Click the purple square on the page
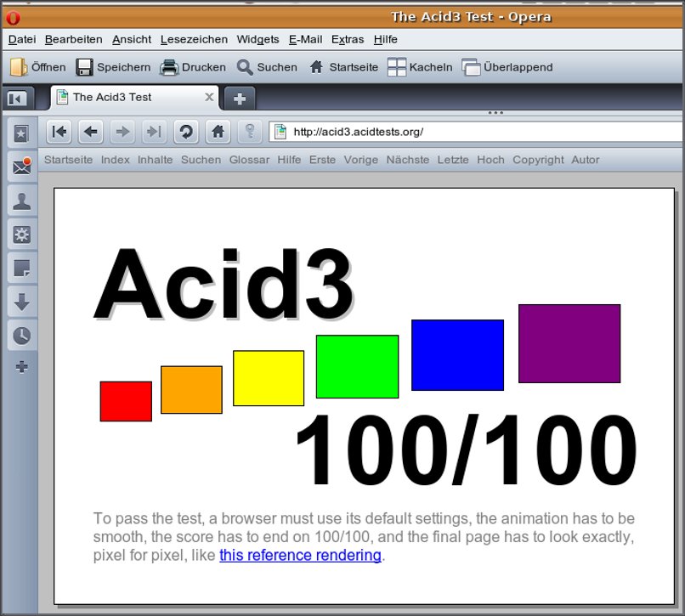The height and width of the screenshot is (616, 685). (x=569, y=343)
